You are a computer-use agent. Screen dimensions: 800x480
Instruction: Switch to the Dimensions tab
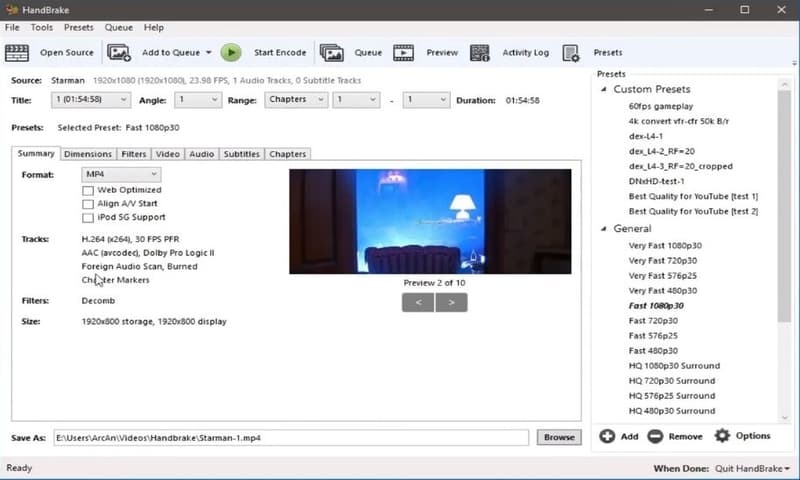coord(88,154)
